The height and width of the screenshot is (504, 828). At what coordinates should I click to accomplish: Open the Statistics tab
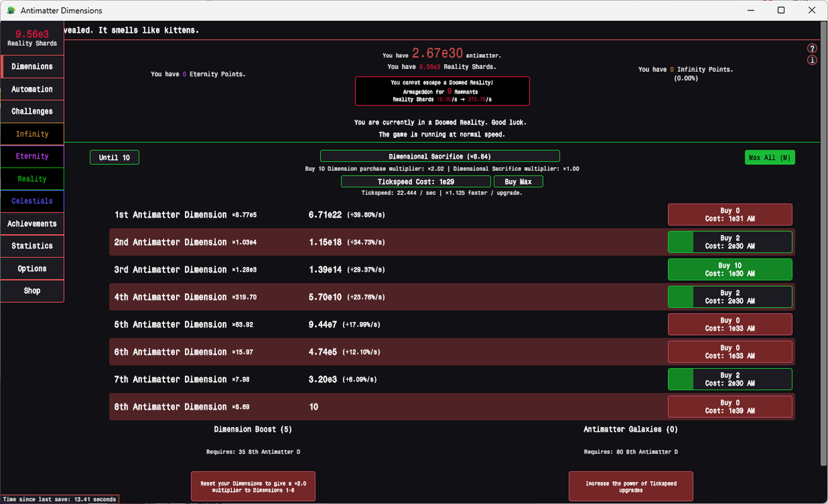[x=32, y=245]
